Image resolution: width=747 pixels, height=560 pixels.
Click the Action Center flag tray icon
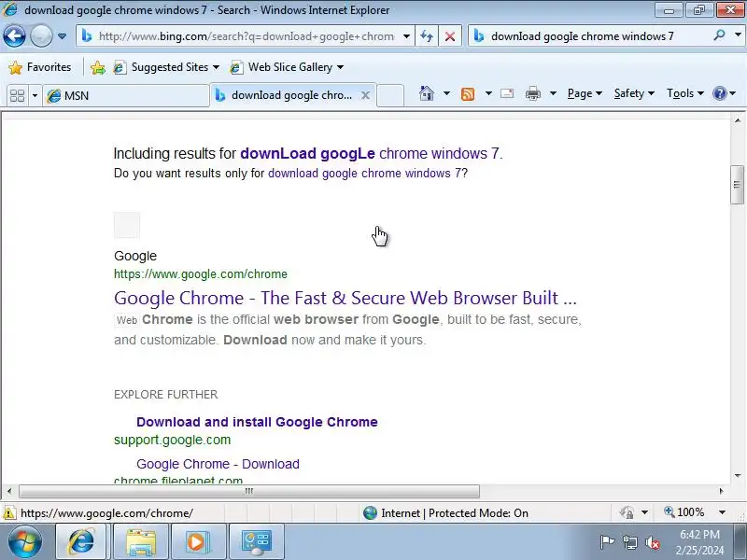click(607, 542)
